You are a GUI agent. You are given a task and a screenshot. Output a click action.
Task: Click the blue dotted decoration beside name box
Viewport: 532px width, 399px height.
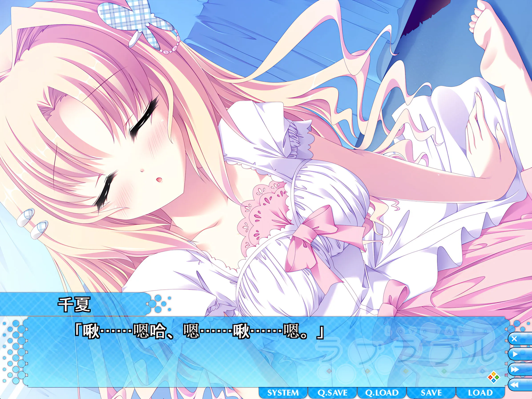159,303
